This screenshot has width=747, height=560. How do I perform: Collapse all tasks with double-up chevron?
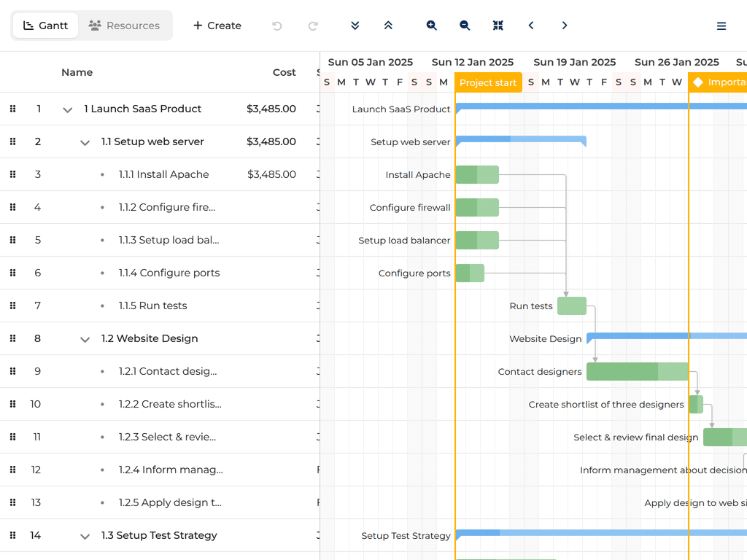coord(388,26)
